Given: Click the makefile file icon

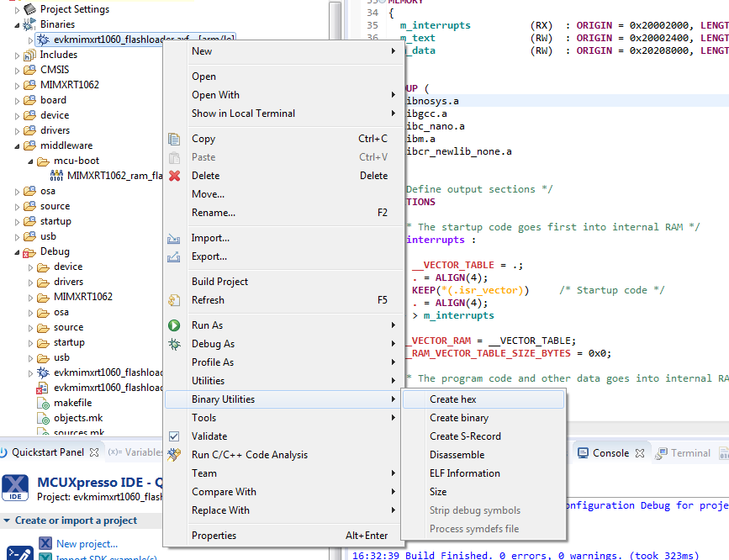Looking at the screenshot, I should click(43, 404).
